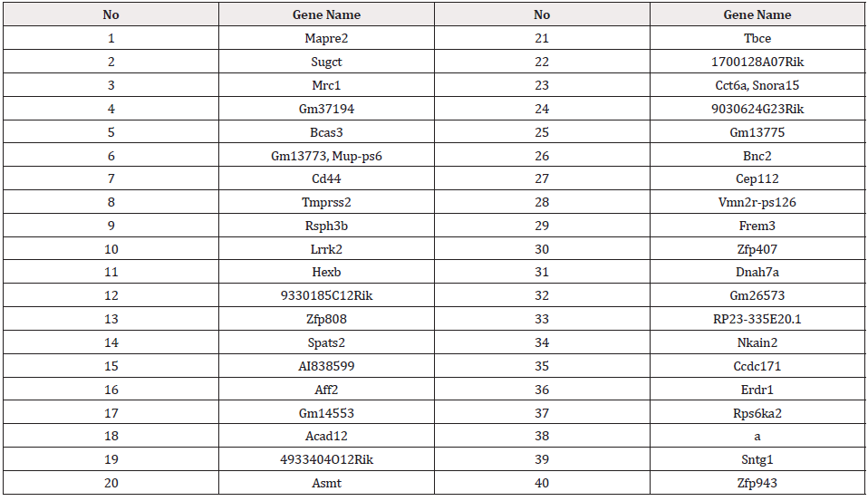Select the Lrrk2 gene name
The image size is (868, 501).
point(326,249)
